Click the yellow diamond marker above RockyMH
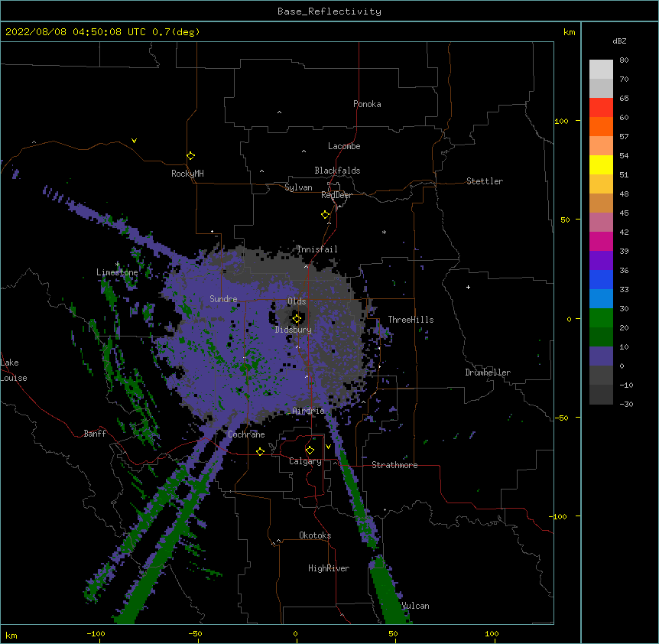 [190, 156]
